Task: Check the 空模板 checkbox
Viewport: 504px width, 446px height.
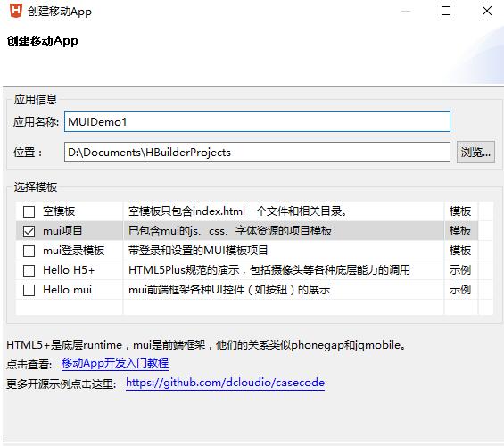Action: [x=29, y=211]
